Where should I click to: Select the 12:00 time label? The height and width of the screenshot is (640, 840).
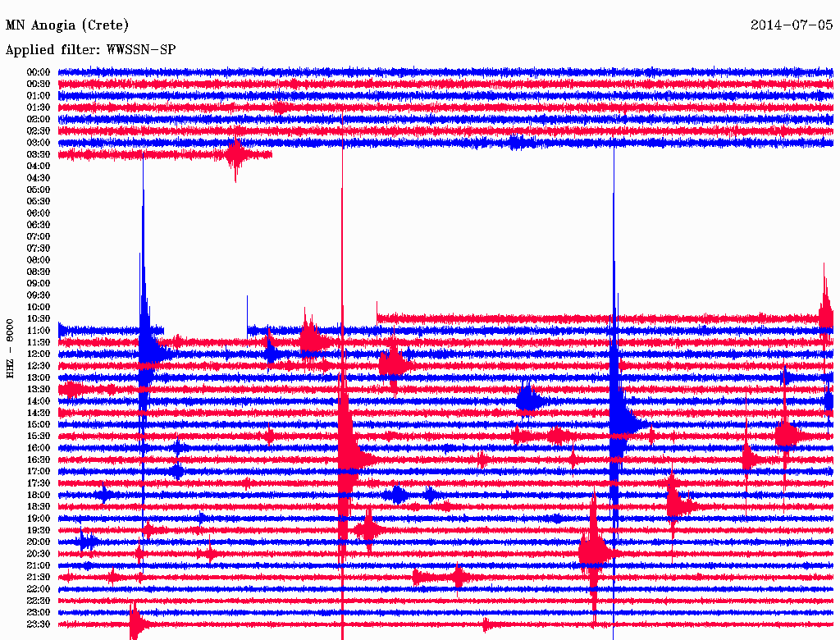click(38, 354)
